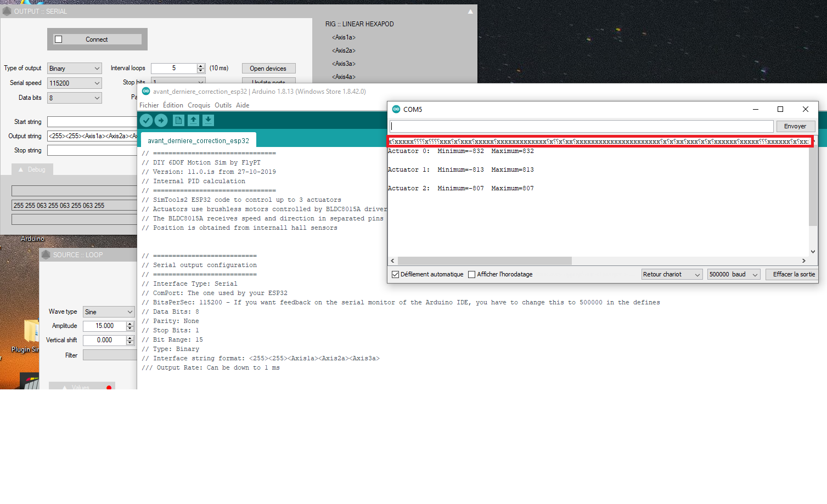The image size is (827, 504).
Task: Click the Open sketch up-arrow icon
Action: point(193,120)
